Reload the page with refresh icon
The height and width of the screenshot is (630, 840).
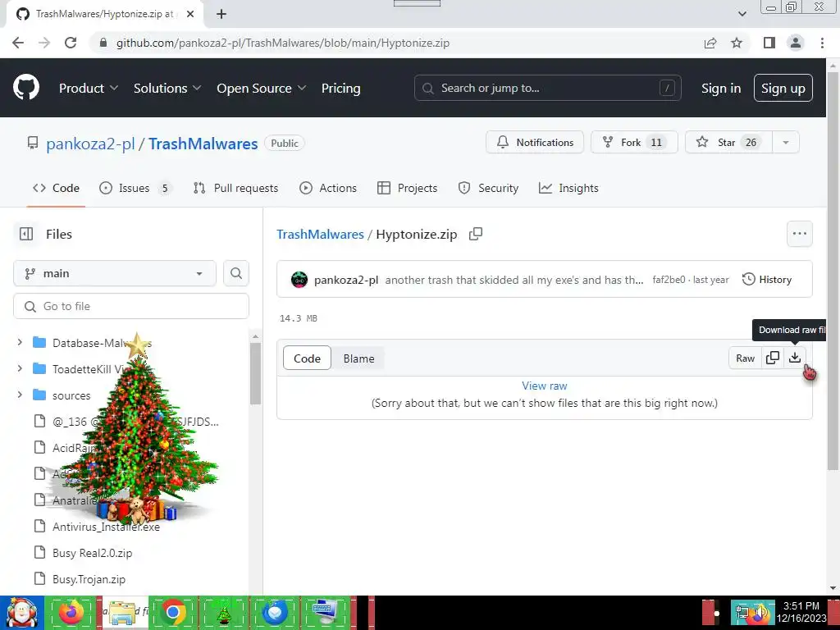[71, 43]
